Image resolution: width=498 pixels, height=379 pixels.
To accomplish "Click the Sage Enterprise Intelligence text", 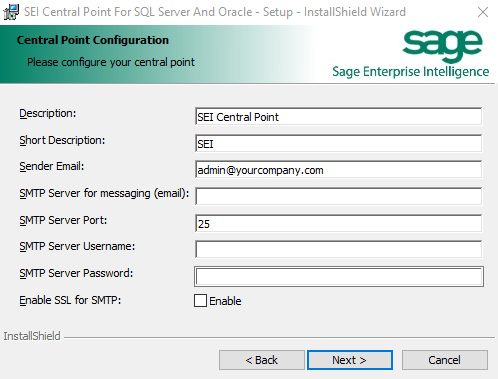I will click(411, 72).
